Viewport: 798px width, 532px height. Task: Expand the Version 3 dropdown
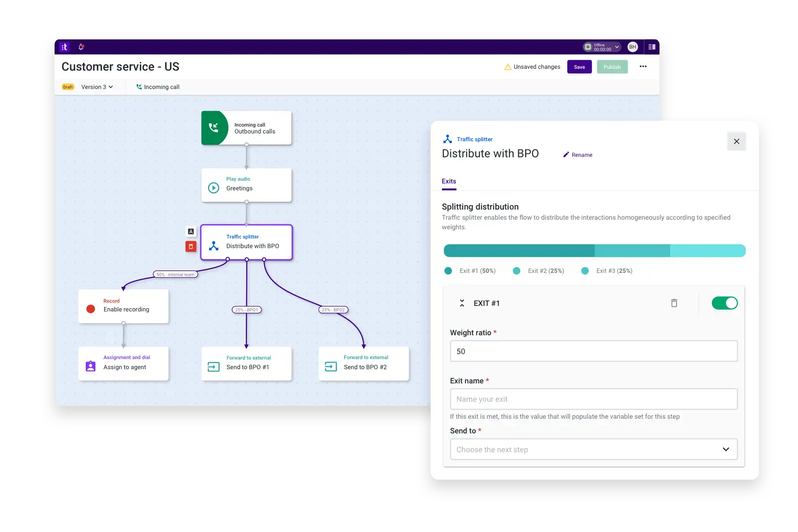coord(97,87)
